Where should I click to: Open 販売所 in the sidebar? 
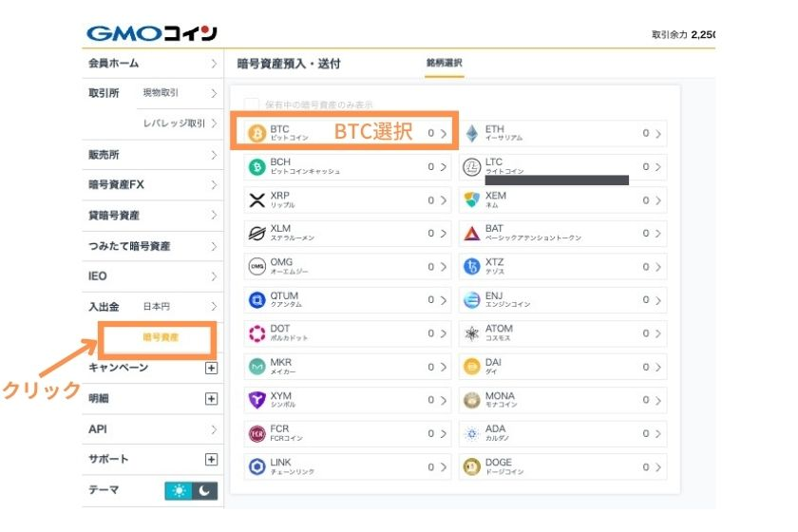[x=153, y=155]
